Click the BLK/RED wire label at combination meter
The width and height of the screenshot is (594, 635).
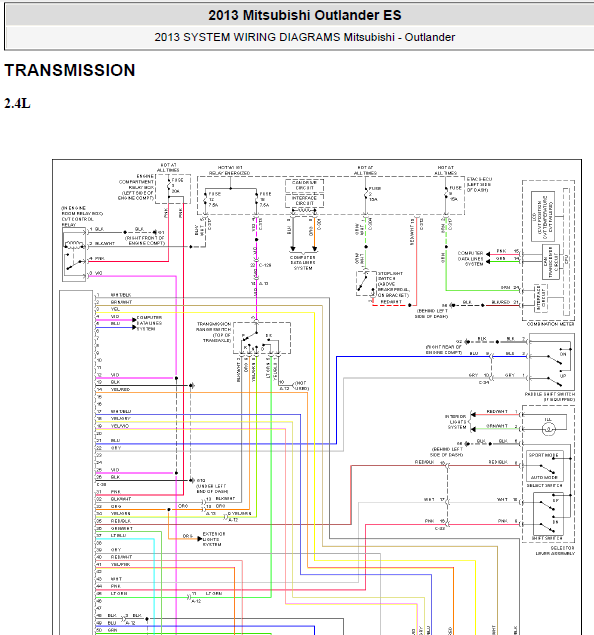[x=500, y=302]
